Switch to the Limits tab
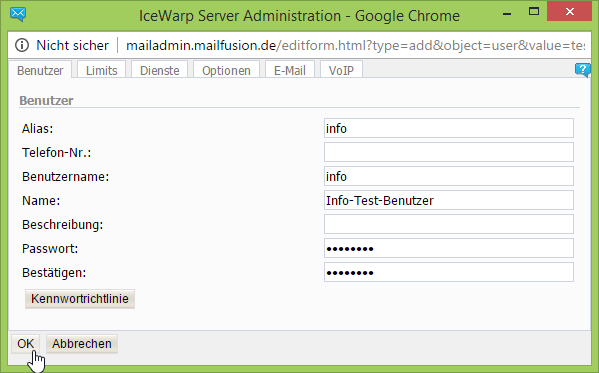 [102, 70]
